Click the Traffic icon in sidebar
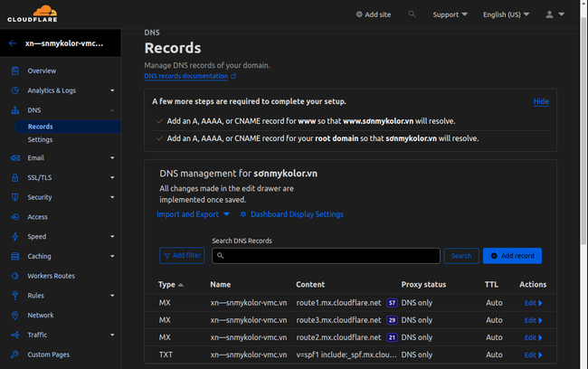This screenshot has height=369, width=588. (x=15, y=335)
